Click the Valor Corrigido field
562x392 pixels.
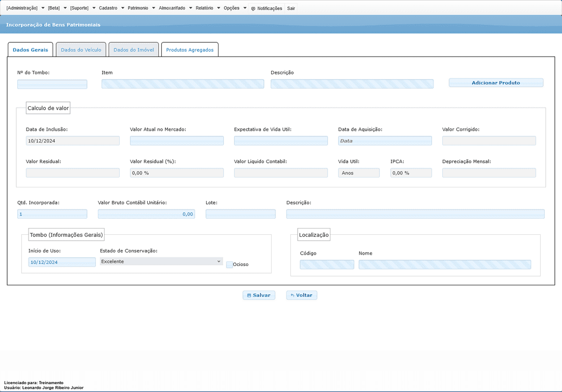click(489, 141)
